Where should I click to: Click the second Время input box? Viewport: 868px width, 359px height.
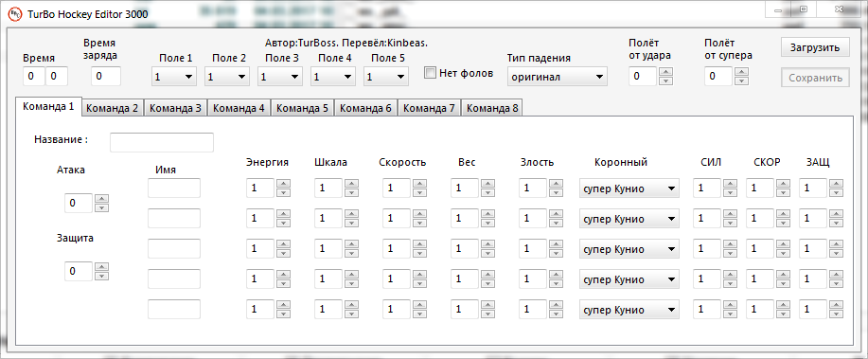(57, 77)
